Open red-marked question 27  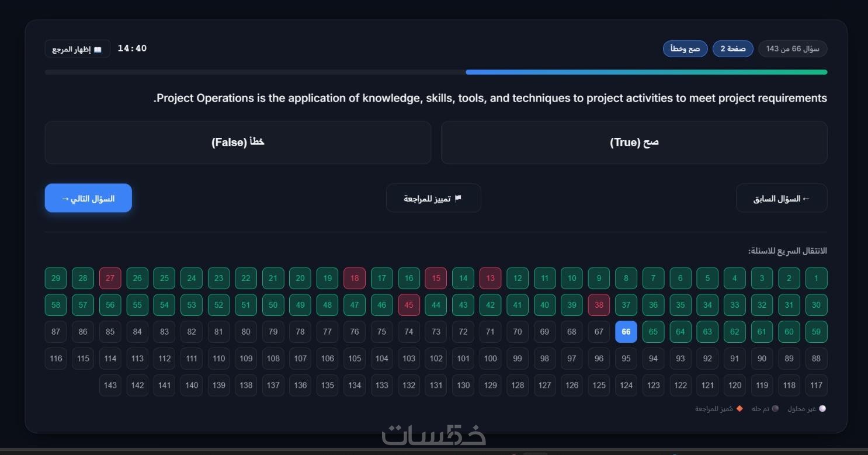coord(110,278)
